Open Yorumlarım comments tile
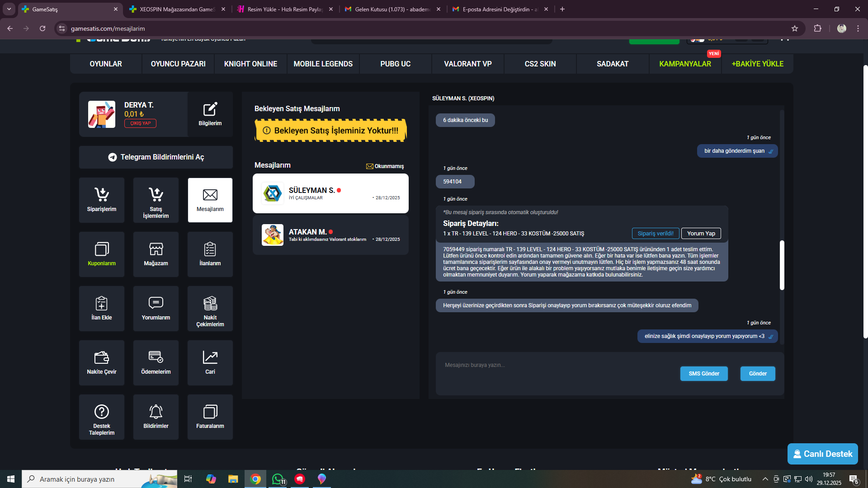Viewport: 868px width, 488px height. [x=156, y=308]
